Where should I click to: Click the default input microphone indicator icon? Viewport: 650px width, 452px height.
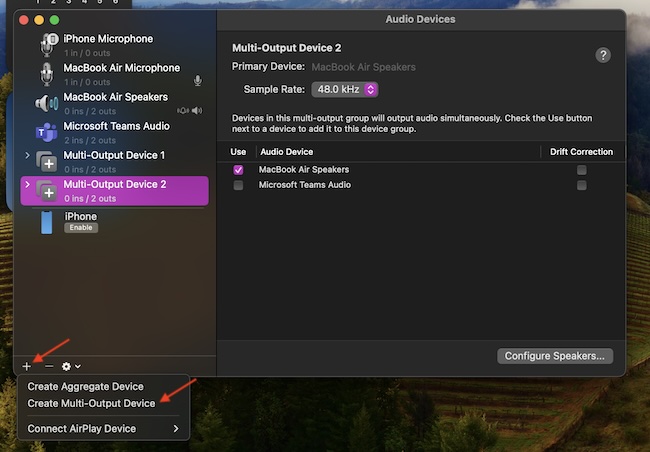(198, 80)
